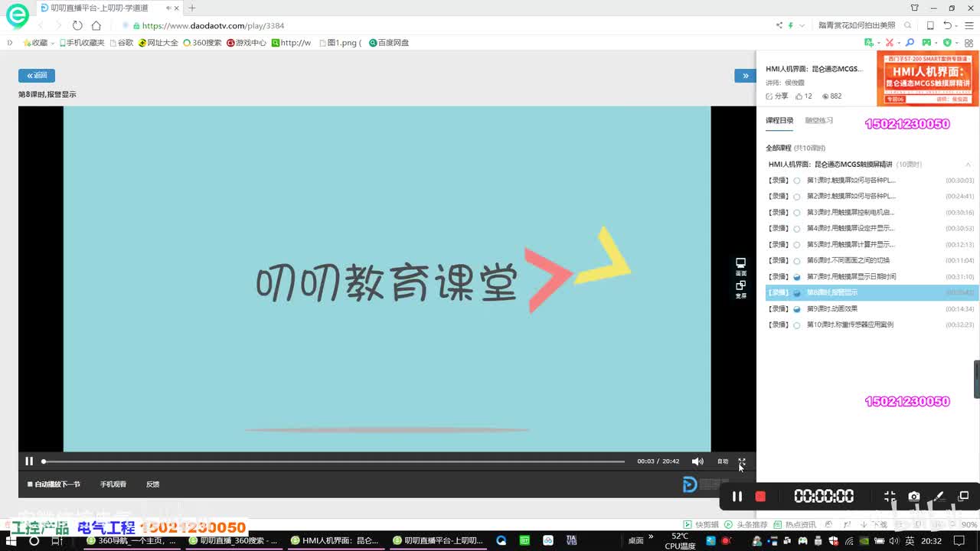The height and width of the screenshot is (551, 980).
Task: Go back with the blue 返回 button
Action: (x=37, y=75)
